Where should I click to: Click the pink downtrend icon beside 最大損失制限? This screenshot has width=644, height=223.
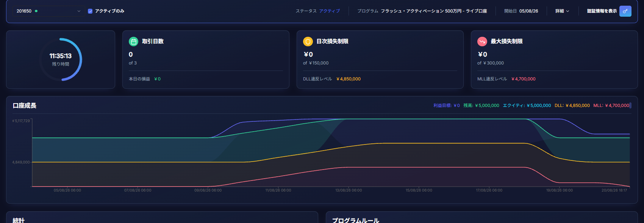[x=482, y=41]
